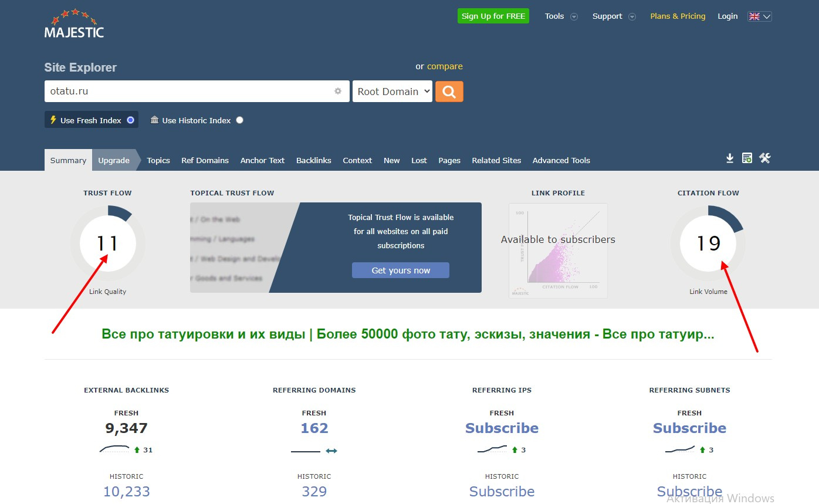
Task: Click the UK flag language icon
Action: pos(754,16)
